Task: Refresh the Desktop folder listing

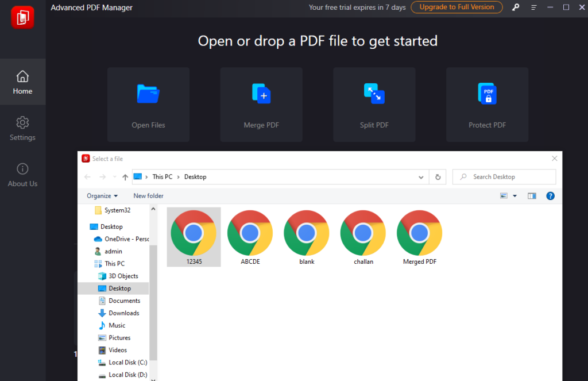Action: point(438,177)
